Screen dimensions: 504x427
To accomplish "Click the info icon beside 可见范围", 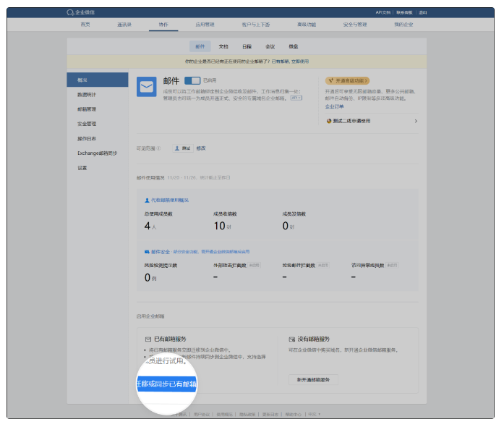I will (159, 148).
